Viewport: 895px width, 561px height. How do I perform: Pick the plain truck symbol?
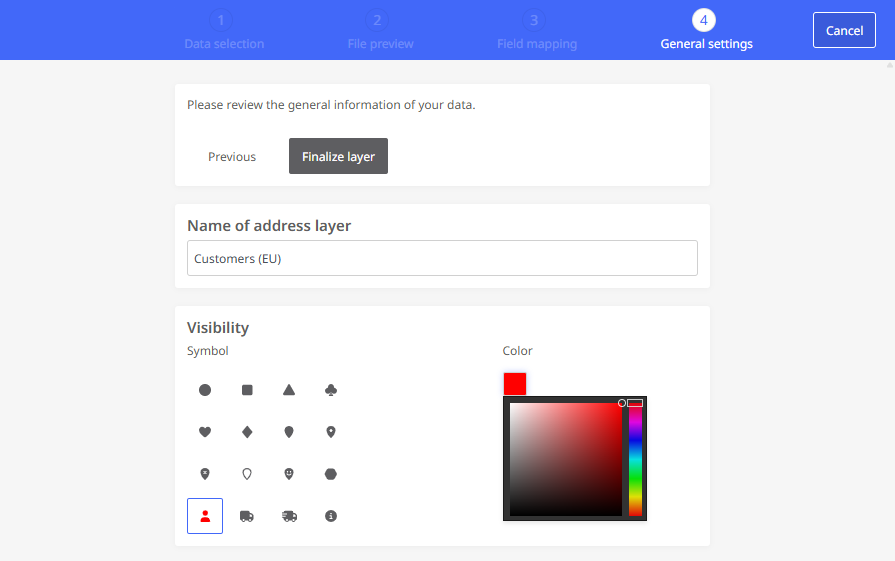click(x=247, y=516)
